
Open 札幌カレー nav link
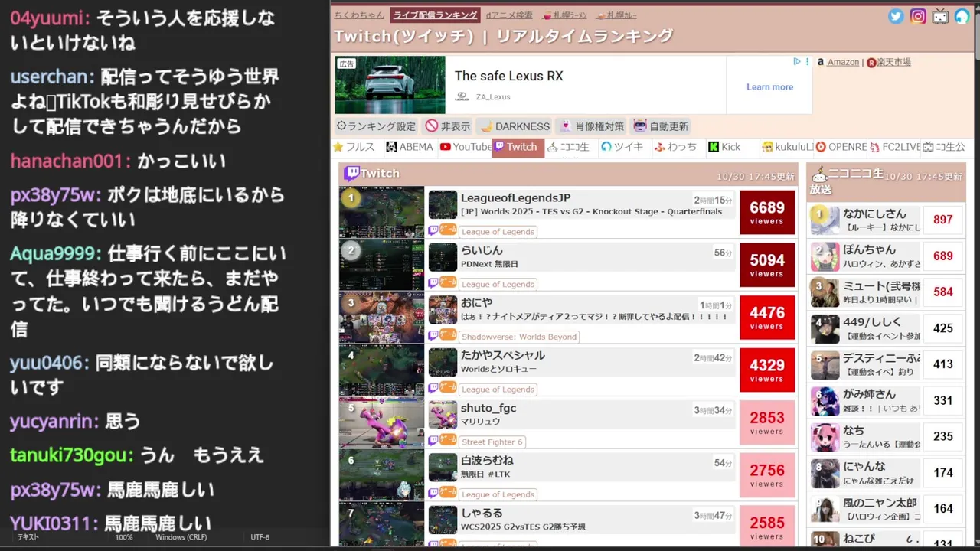click(x=617, y=15)
